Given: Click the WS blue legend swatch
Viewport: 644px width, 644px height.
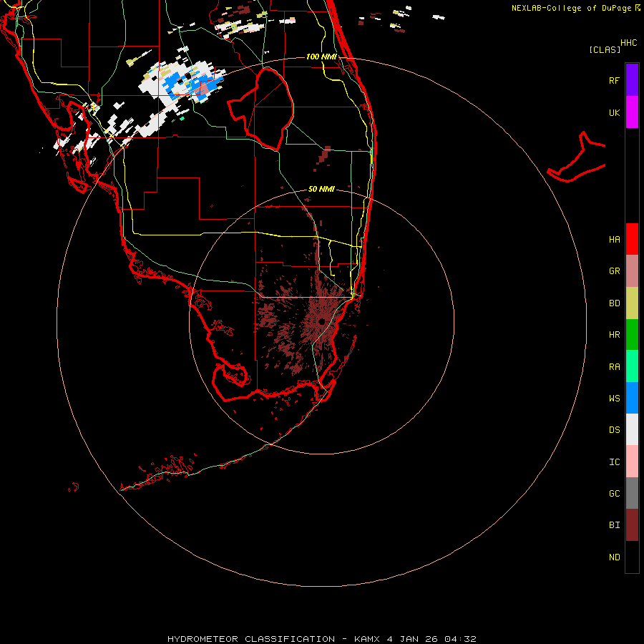Looking at the screenshot, I should pyautogui.click(x=632, y=398).
